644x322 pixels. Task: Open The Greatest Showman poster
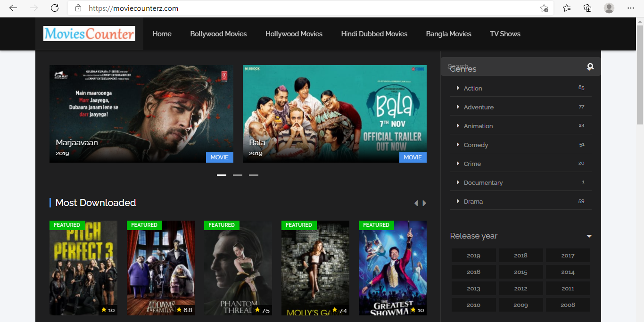point(393,268)
